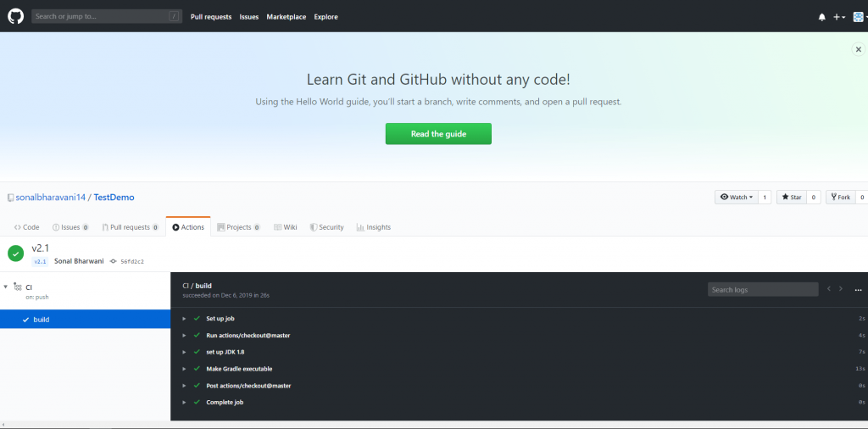868x429 pixels.
Task: Collapse the CI workflow tree
Action: pyautogui.click(x=5, y=287)
